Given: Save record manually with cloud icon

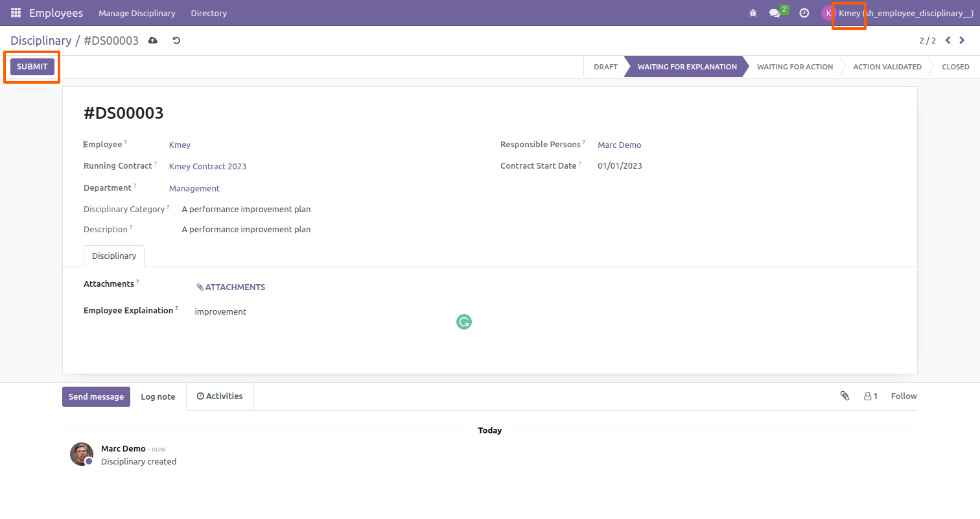Looking at the screenshot, I should (153, 40).
